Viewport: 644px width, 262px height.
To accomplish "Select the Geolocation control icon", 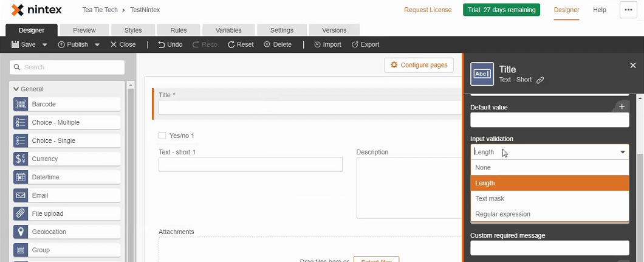I will 21,232.
